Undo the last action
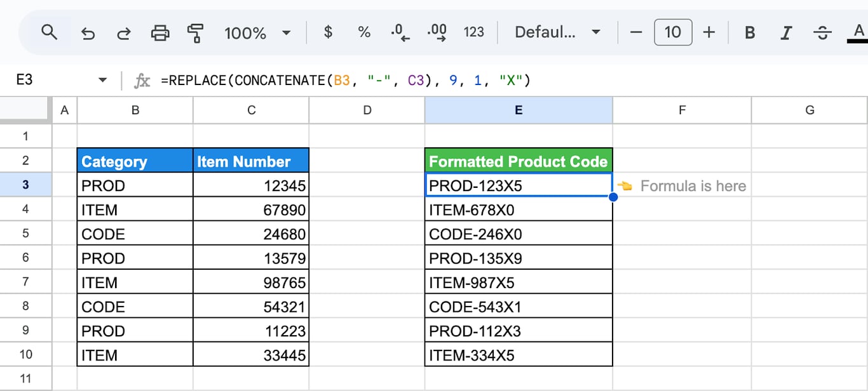Image resolution: width=868 pixels, height=391 pixels. [x=88, y=32]
